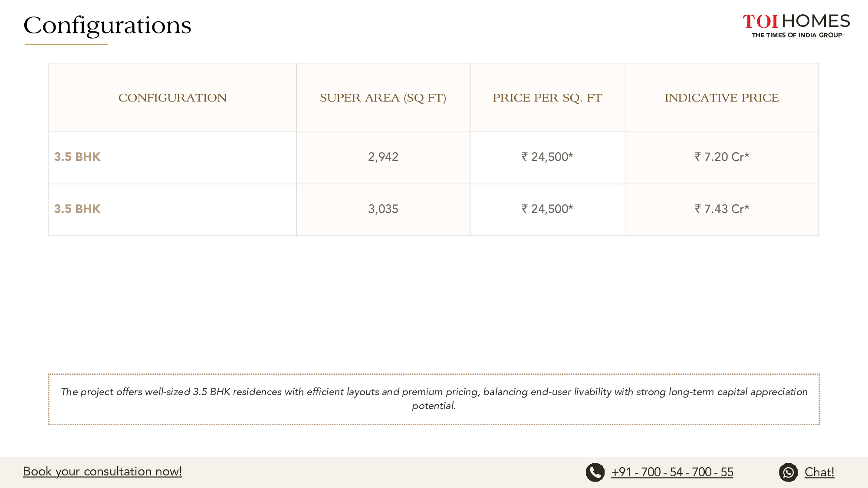Click the WhatsApp chat icon

click(788, 472)
